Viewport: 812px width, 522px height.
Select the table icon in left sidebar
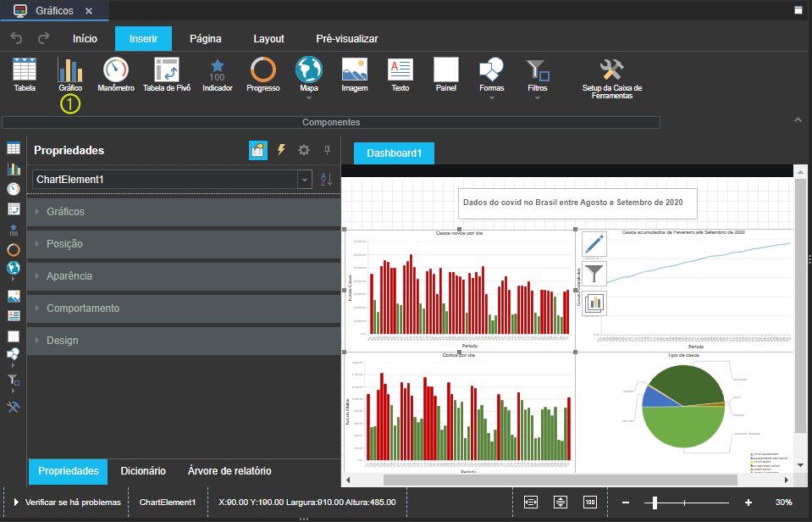(14, 148)
